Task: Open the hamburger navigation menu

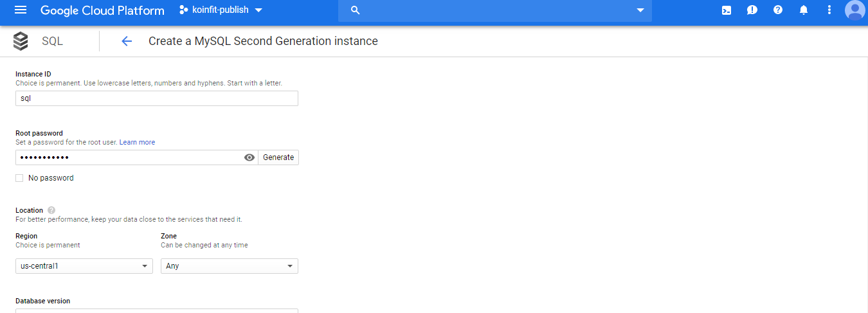Action: [x=21, y=10]
